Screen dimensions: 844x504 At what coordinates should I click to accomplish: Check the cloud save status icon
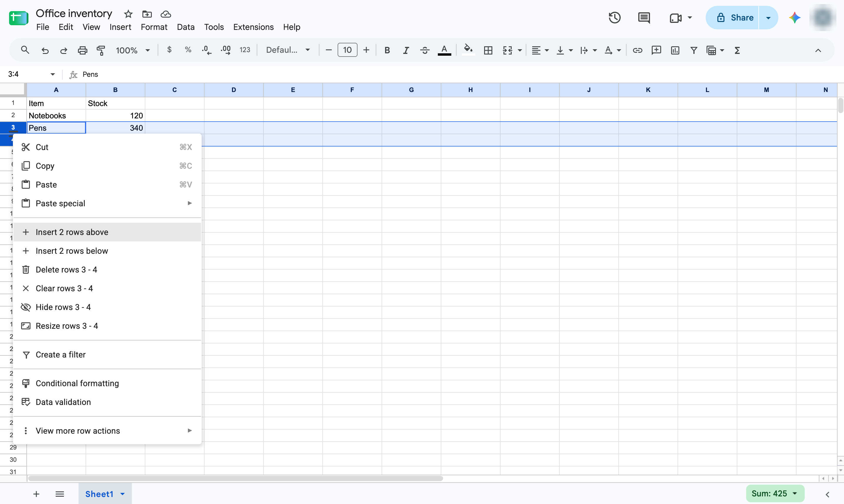coord(166,14)
